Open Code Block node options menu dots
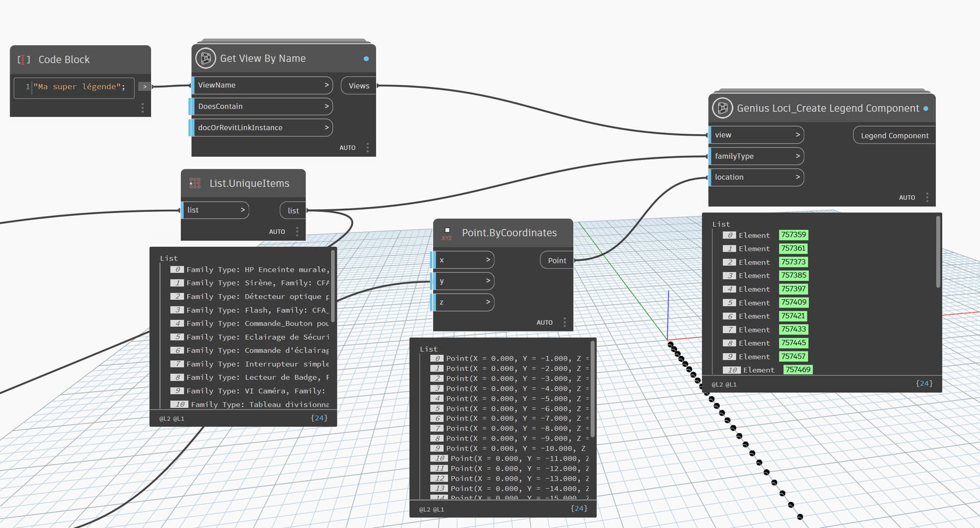Image resolution: width=980 pixels, height=528 pixels. click(142, 108)
